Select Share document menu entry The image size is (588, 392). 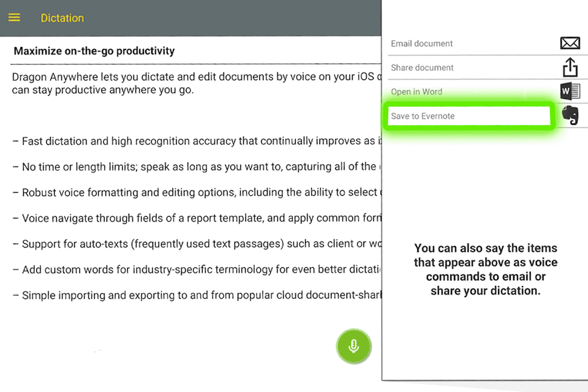[422, 67]
